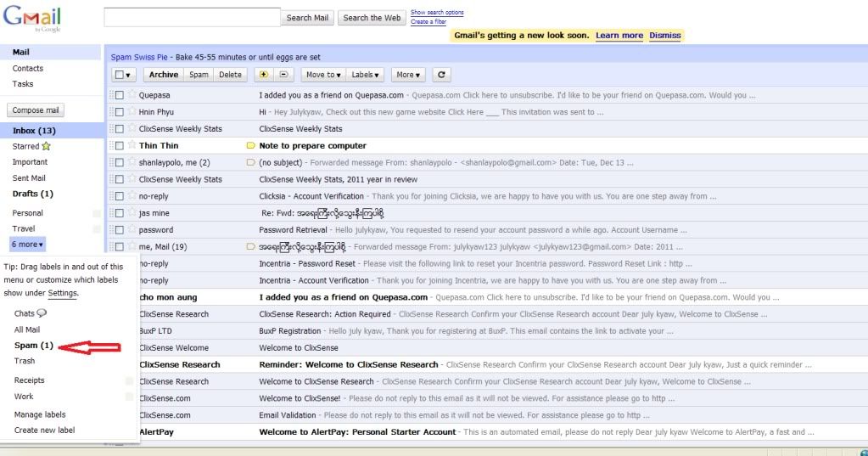The width and height of the screenshot is (868, 456).
Task: Star the ClixSense Weekly Stats 2011 review email
Action: coord(132,178)
